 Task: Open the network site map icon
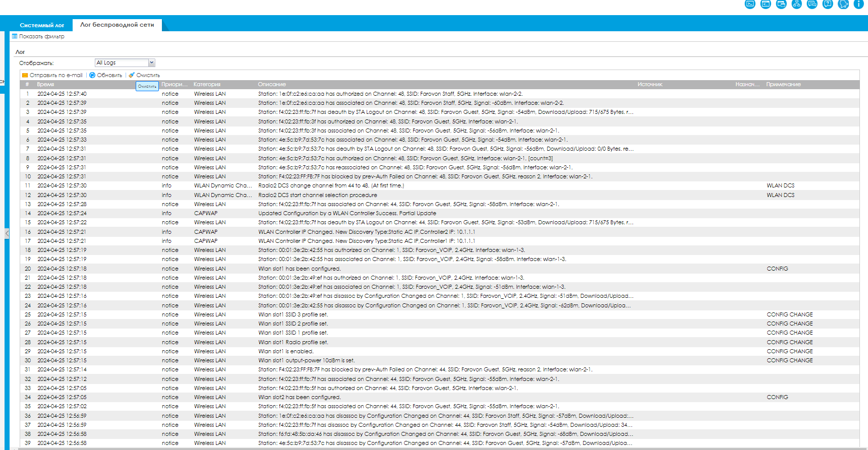point(797,5)
